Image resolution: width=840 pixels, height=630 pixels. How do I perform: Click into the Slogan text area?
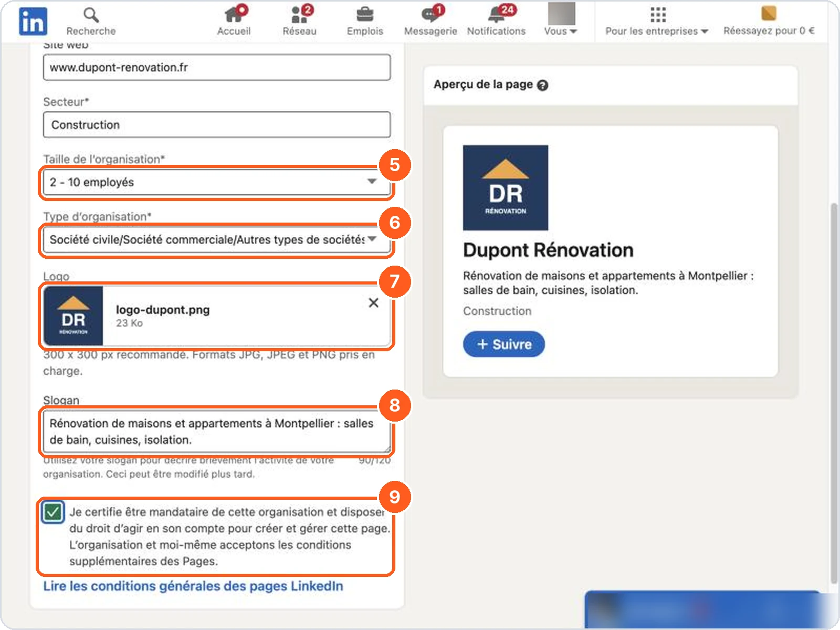pos(217,432)
